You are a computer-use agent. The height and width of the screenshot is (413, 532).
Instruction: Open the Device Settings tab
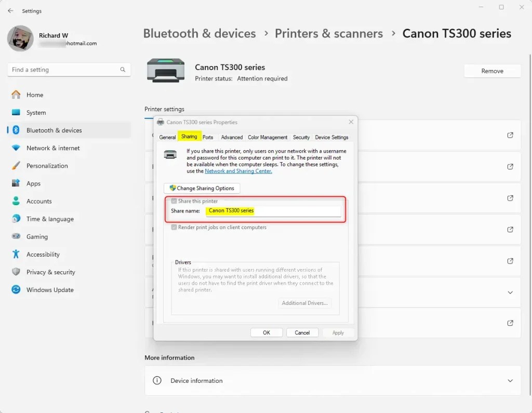coord(331,137)
